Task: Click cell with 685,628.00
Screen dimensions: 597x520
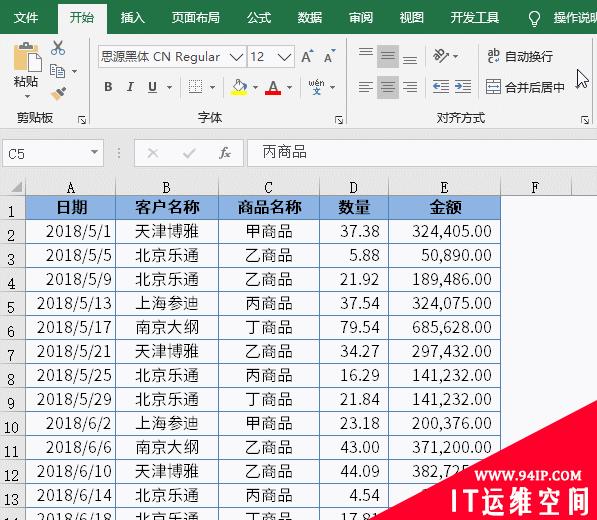Action: pos(444,327)
